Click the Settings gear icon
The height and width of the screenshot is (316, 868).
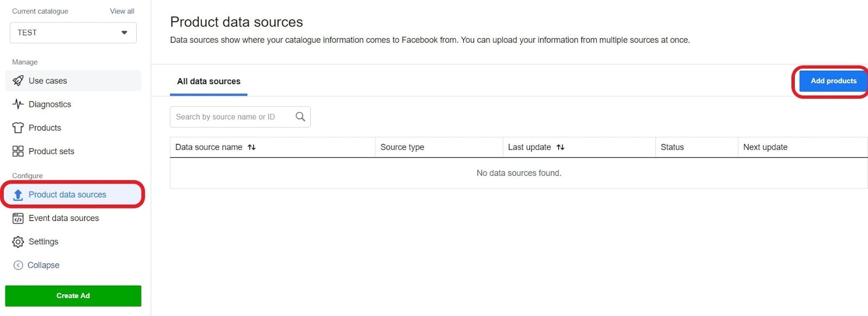[18, 242]
